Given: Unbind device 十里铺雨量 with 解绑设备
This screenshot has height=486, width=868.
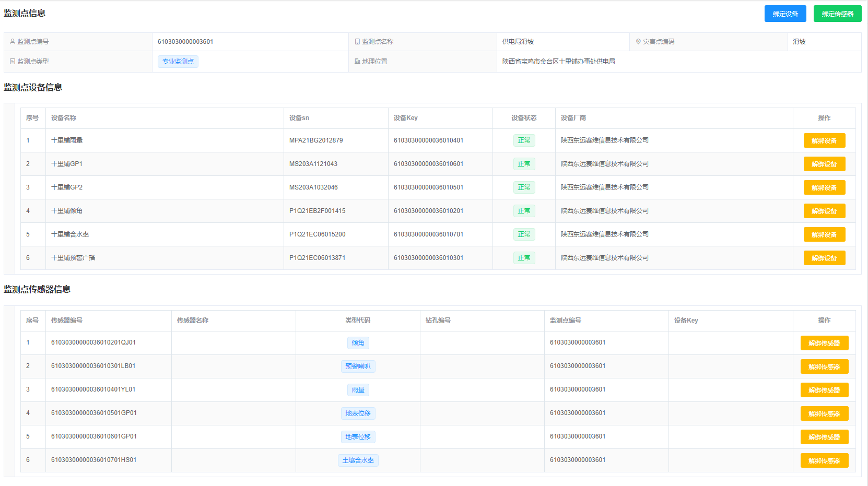Looking at the screenshot, I should (x=824, y=140).
